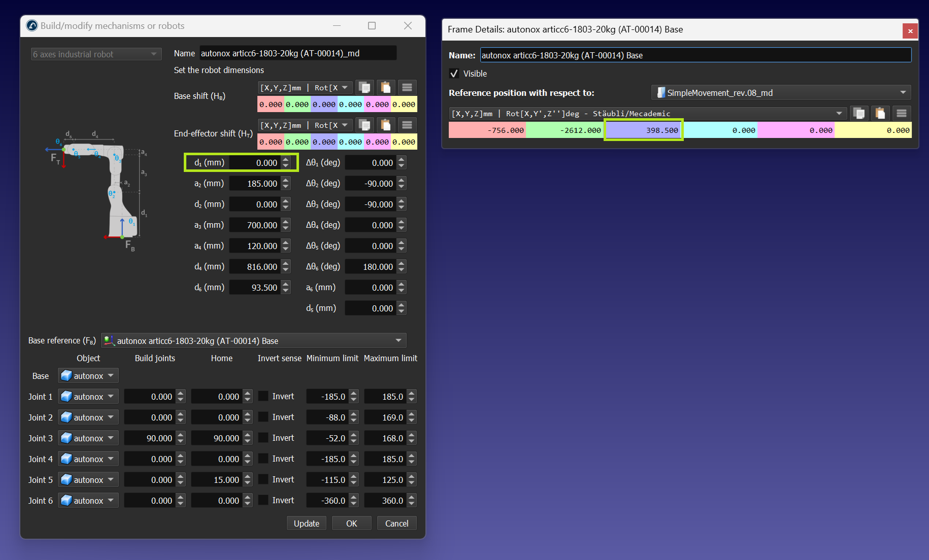Toggle the Visible checkbox for base frame
This screenshot has width=929, height=560.
tap(454, 74)
